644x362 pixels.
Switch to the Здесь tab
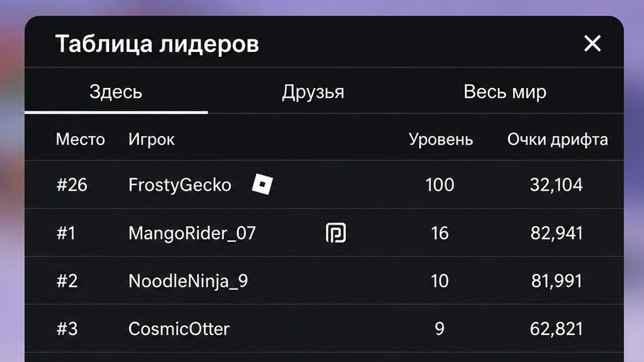pyautogui.click(x=116, y=91)
